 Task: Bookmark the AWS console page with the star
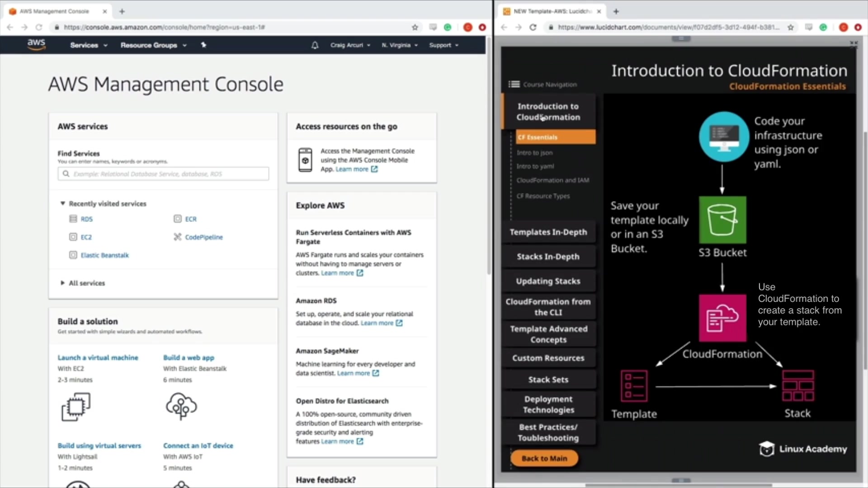[415, 27]
